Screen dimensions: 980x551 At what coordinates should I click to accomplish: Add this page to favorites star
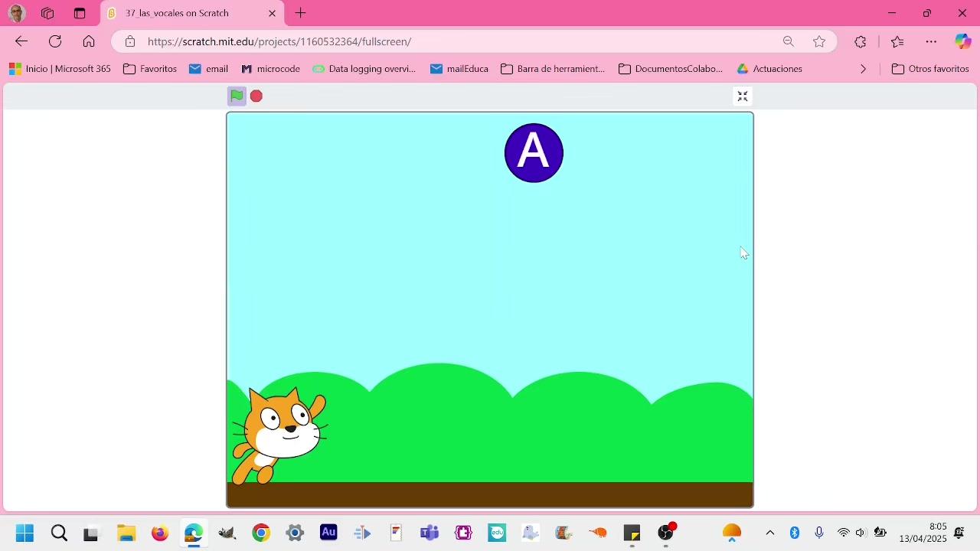pos(819,41)
